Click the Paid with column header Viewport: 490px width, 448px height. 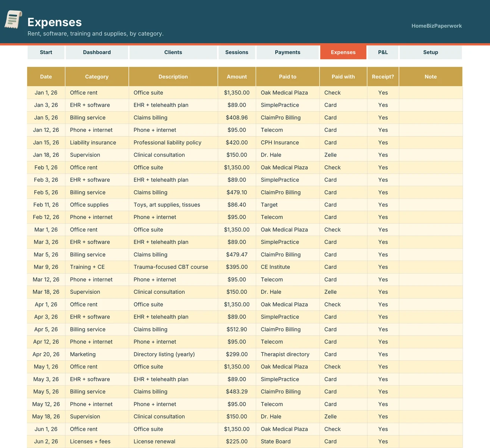343,77
